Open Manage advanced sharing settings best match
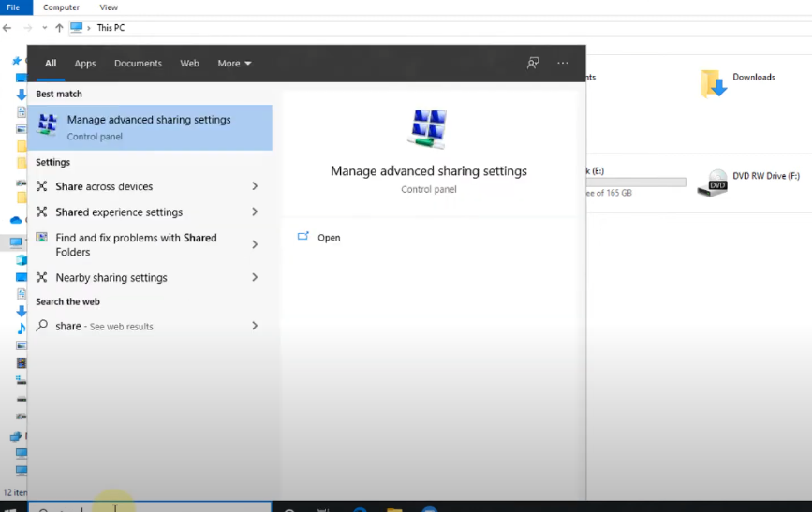The width and height of the screenshot is (812, 512). [x=150, y=127]
